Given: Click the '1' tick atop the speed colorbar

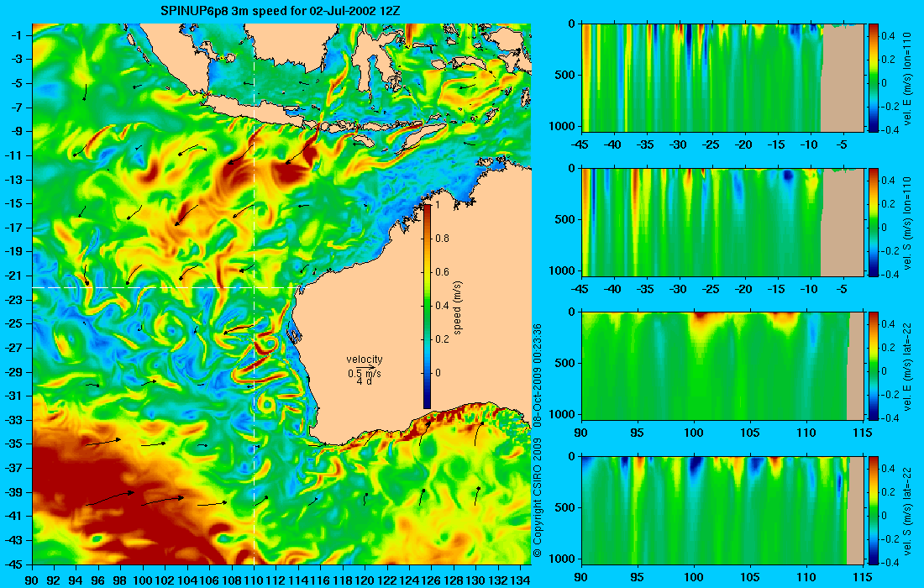Looking at the screenshot, I should point(437,205).
